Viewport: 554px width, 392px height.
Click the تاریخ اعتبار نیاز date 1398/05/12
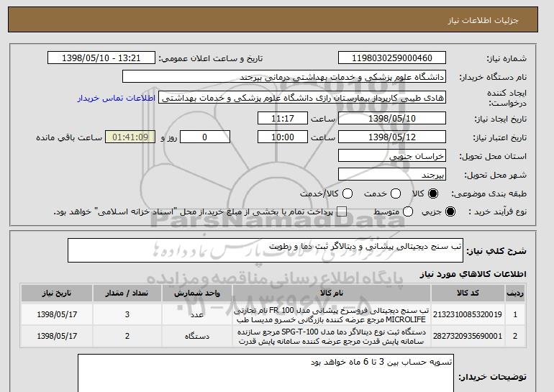pos(392,137)
